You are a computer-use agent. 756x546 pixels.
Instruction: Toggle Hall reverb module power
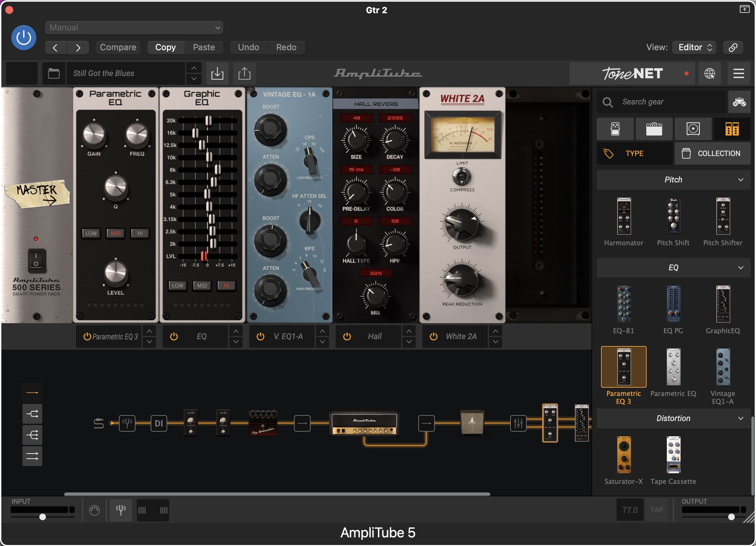click(347, 337)
